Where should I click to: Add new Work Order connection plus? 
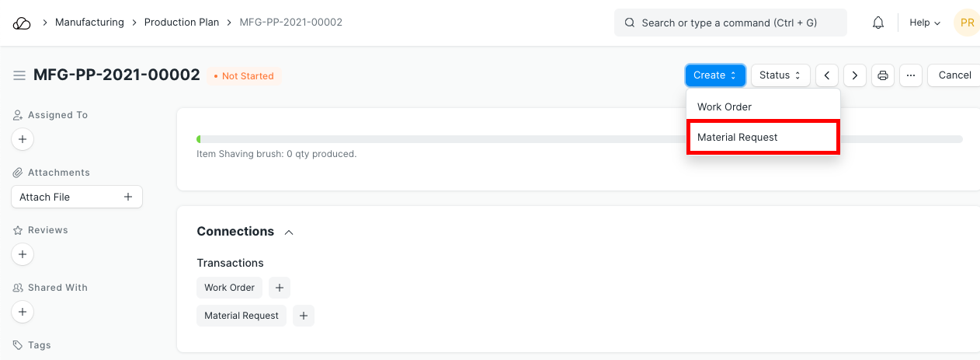(280, 288)
